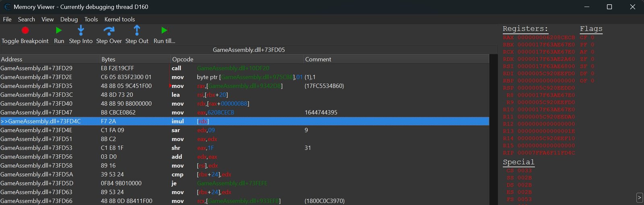Image resolution: width=644 pixels, height=205 pixels.
Task: Select the sar edx,09 instruction row
Action: [x=244, y=130]
